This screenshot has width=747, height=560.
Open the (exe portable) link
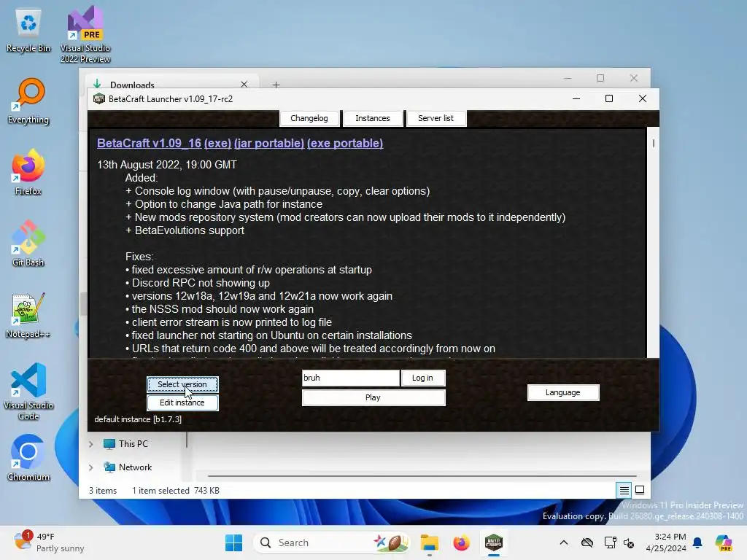(x=345, y=144)
